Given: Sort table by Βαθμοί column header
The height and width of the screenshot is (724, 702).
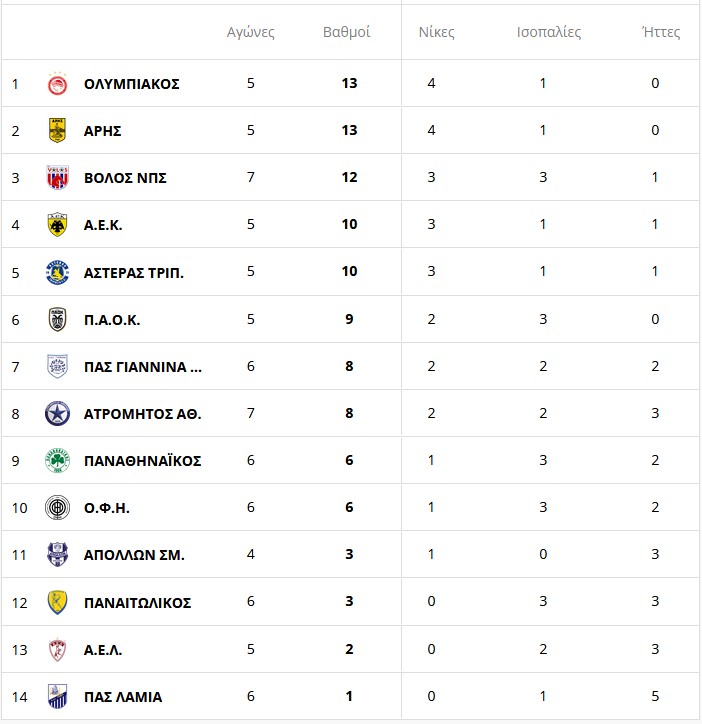Looking at the screenshot, I should (x=346, y=32).
